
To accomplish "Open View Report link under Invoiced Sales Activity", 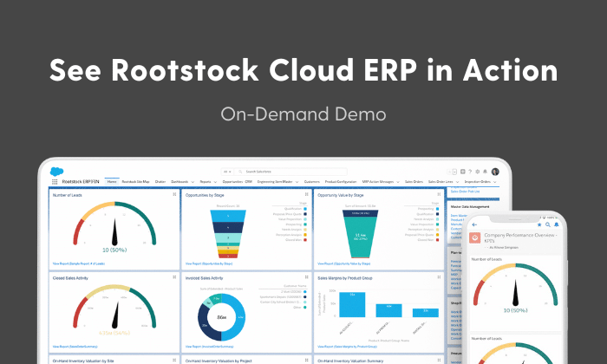I will (210, 347).
